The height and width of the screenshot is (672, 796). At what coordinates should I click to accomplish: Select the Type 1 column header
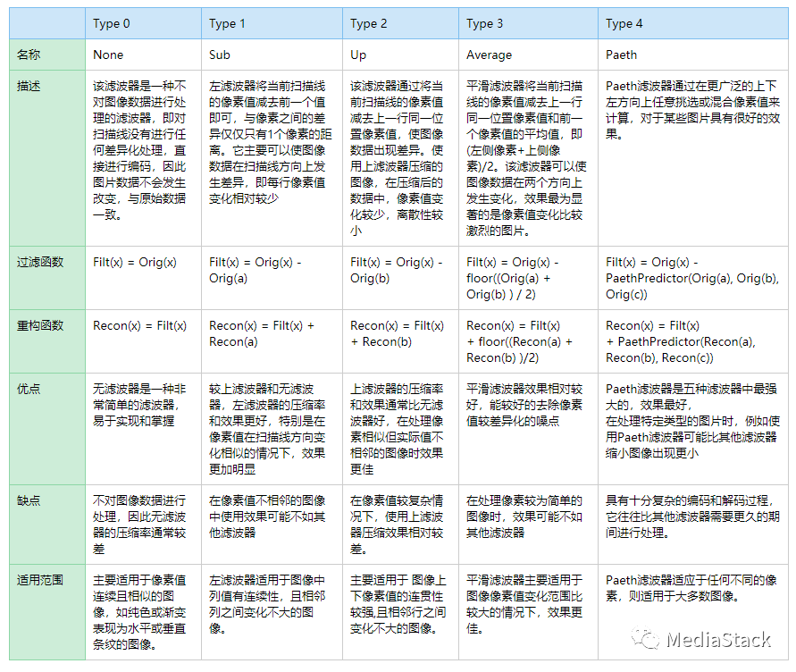(x=228, y=23)
